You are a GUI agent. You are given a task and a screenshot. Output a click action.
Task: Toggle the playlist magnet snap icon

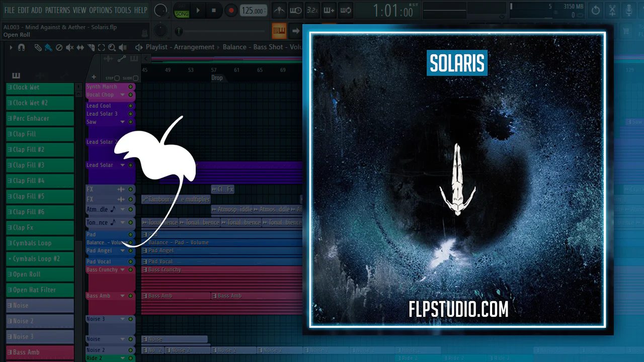[21, 47]
